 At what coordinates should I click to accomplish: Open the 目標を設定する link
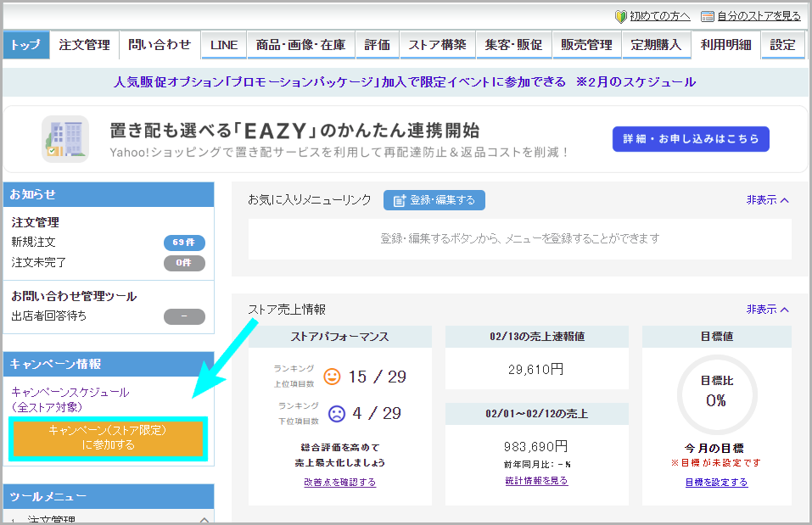tap(717, 482)
